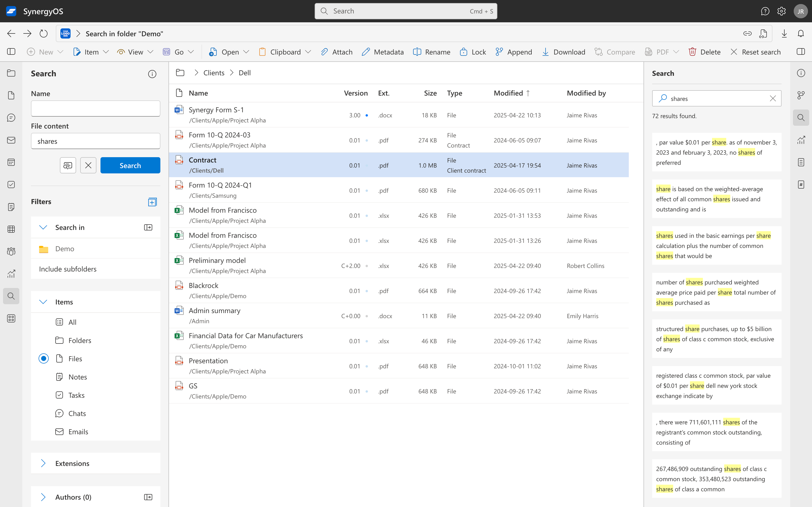
Task: Select the Files radio button
Action: [44, 358]
